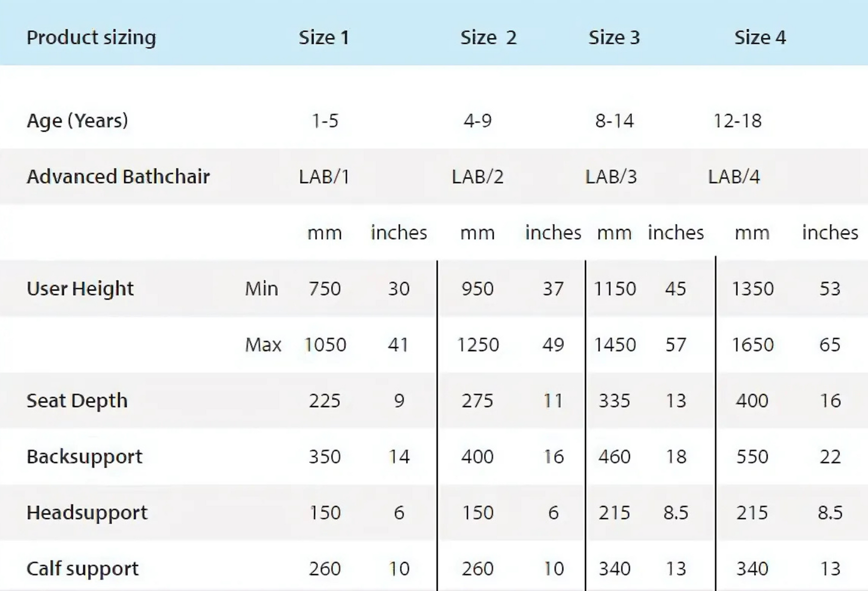
Task: Select the Size 1 column header
Action: [324, 38]
